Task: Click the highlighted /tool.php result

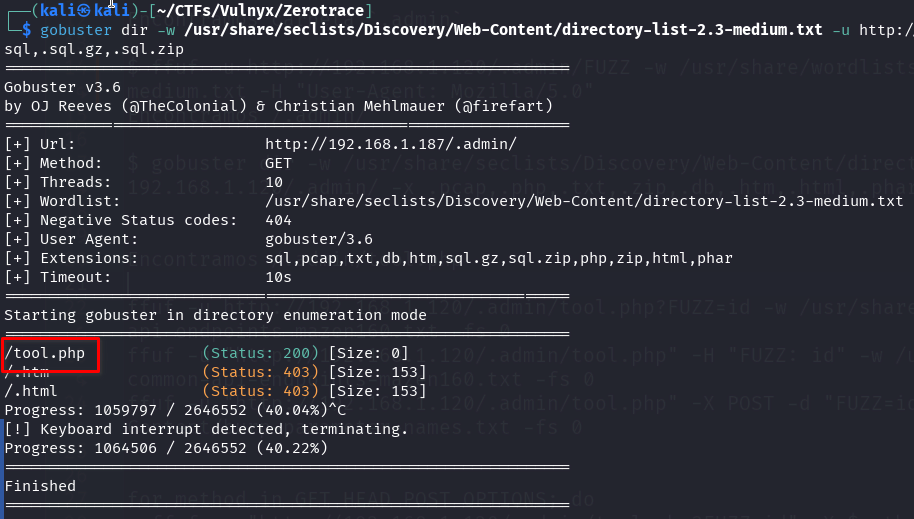Action: tap(45, 353)
